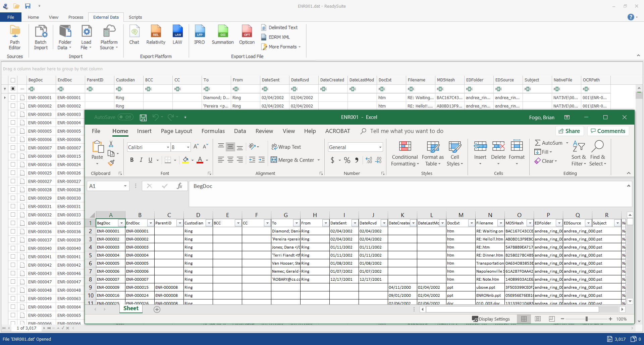This screenshot has width=644, height=345.
Task: Expand the Excel formula bar
Action: [x=629, y=186]
